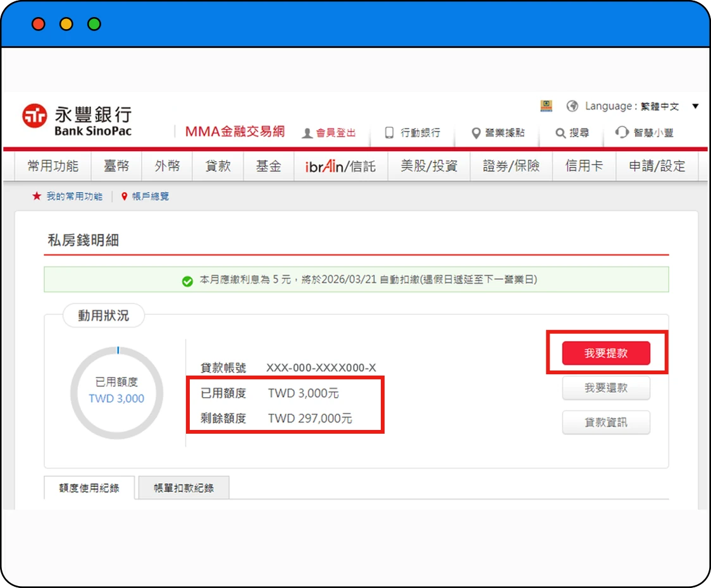The height and width of the screenshot is (588, 711).
Task: Open 智慧小豐 assistant link
Action: tap(653, 133)
